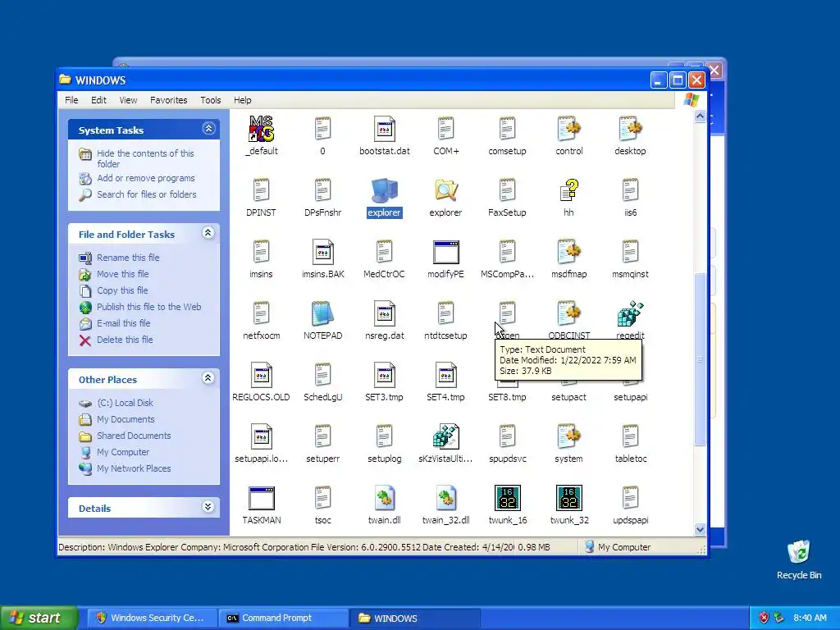The width and height of the screenshot is (840, 630).
Task: Collapse the Other Places panel
Action: pos(208,378)
